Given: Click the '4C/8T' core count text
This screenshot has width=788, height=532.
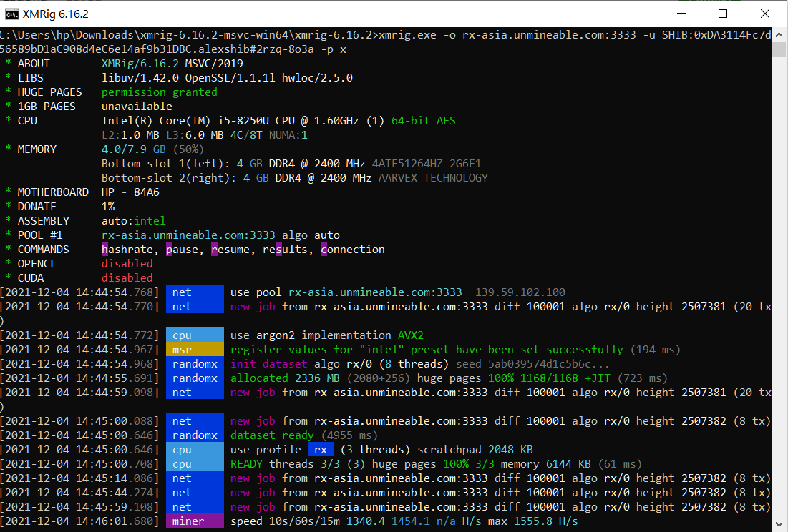Looking at the screenshot, I should tap(246, 135).
